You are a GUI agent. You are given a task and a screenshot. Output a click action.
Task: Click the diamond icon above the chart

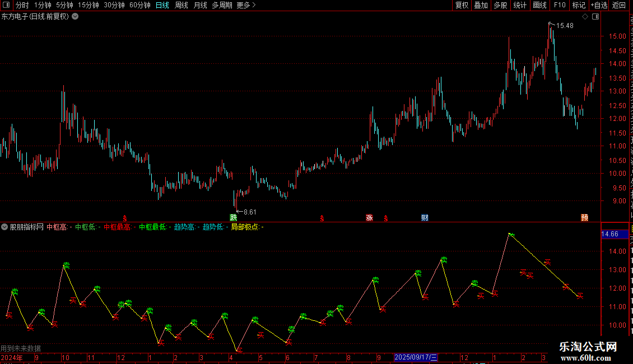[585, 17]
